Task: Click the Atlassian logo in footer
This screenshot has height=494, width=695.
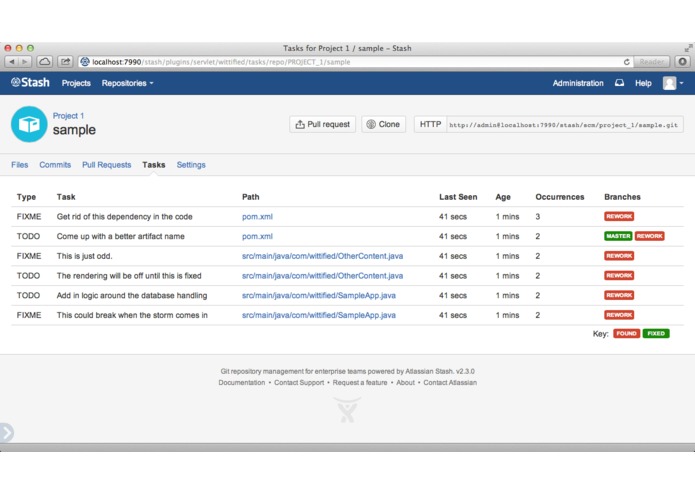Action: click(x=347, y=409)
